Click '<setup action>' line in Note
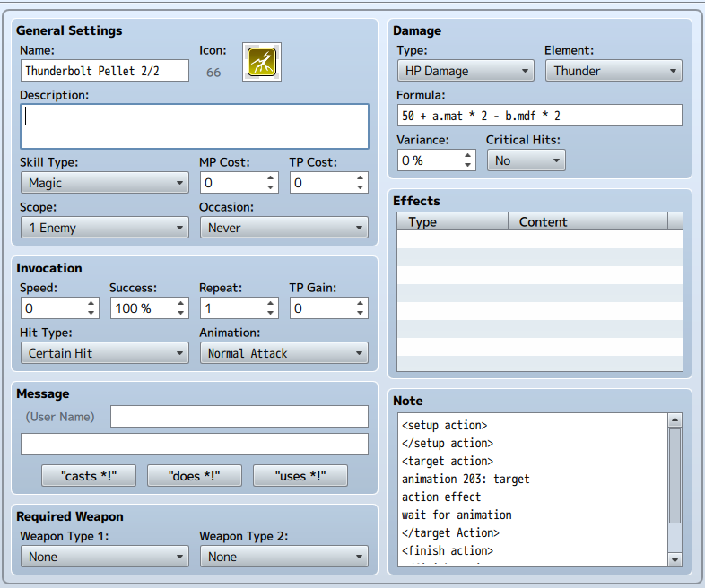The image size is (705, 588). point(444,426)
